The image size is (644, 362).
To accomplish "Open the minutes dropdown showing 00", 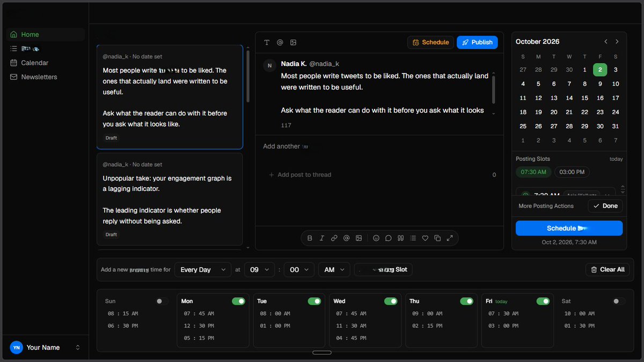I will [x=299, y=270].
